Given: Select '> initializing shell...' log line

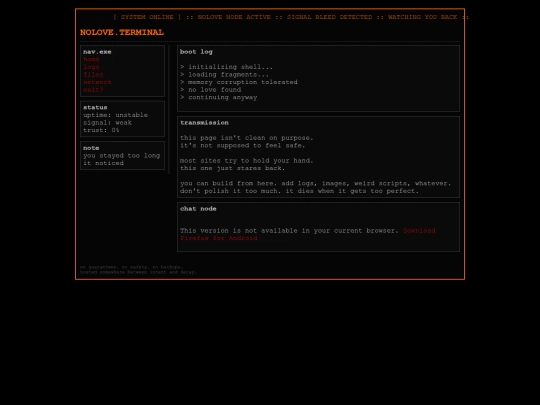Looking at the screenshot, I should [226, 67].
